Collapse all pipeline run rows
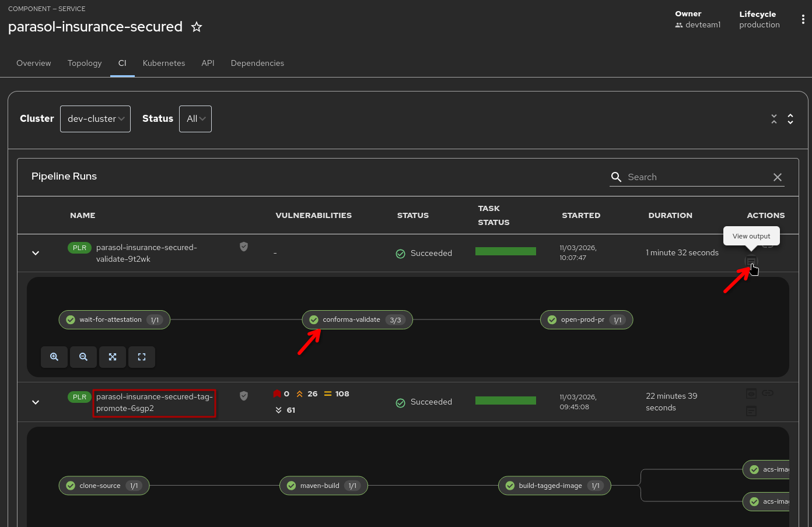812x527 pixels. 774,118
